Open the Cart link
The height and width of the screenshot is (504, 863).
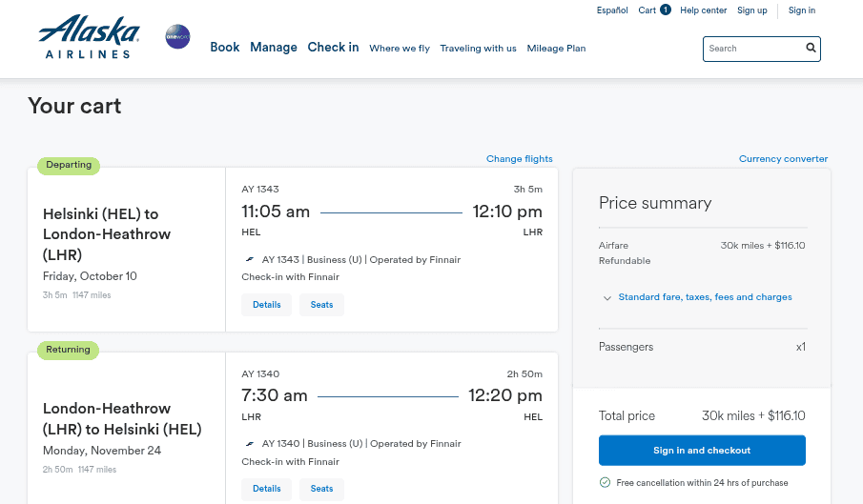coord(647,10)
